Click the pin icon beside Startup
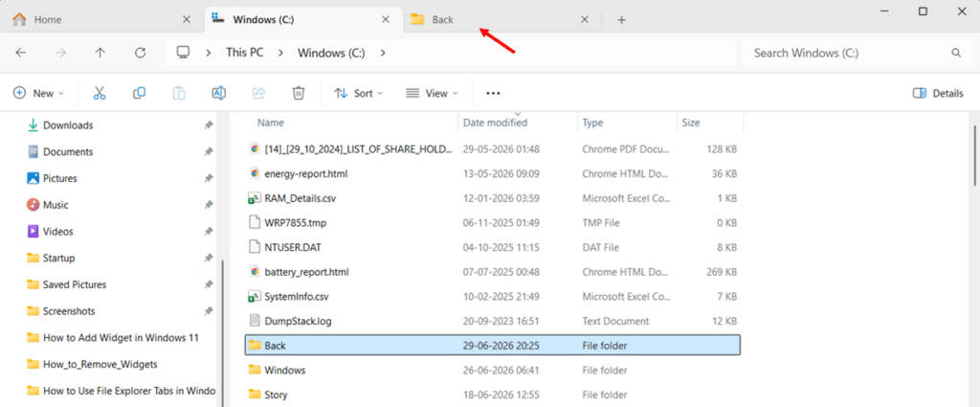The image size is (980, 407). click(208, 259)
